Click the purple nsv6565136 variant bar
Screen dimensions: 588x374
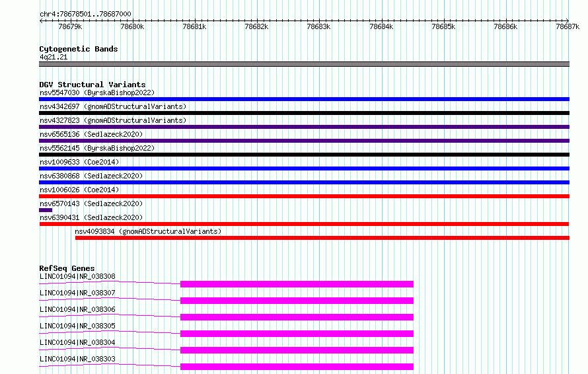304,141
